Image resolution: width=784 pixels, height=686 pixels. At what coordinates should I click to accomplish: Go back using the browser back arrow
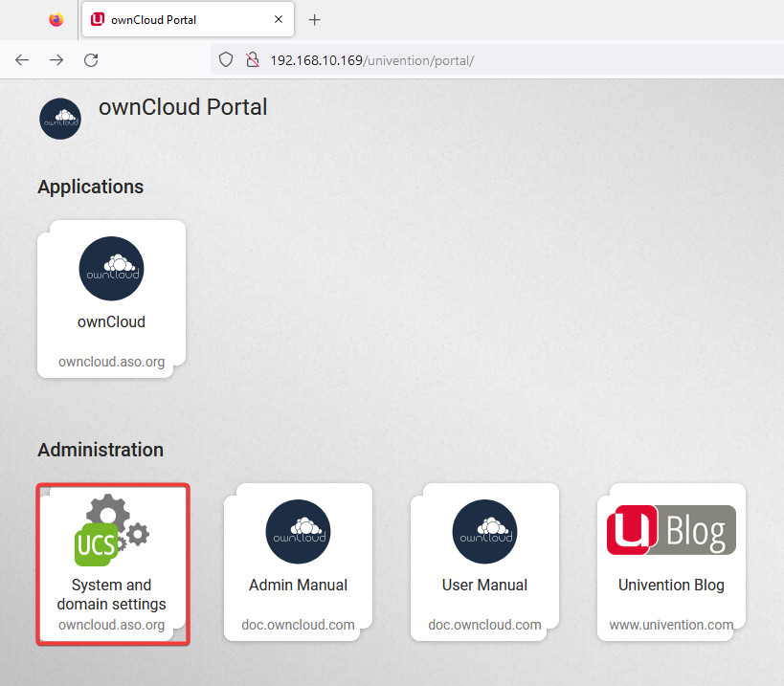22,59
